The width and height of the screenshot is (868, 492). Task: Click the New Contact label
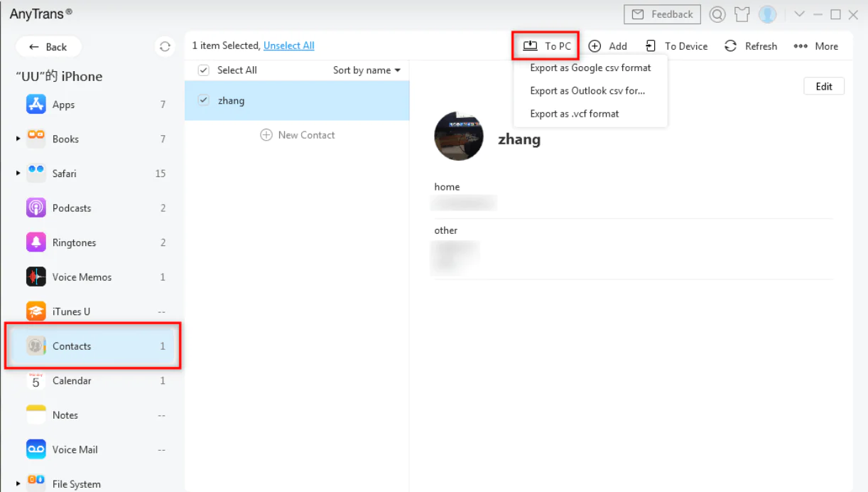pyautogui.click(x=306, y=135)
